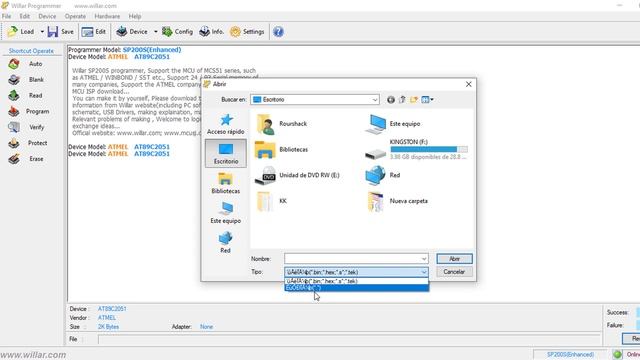The image size is (640, 360).
Task: Select Unidad de DVD RW (E:) item
Action: point(297,175)
